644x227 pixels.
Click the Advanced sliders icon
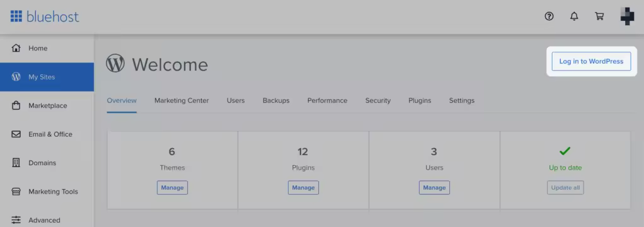click(16, 220)
